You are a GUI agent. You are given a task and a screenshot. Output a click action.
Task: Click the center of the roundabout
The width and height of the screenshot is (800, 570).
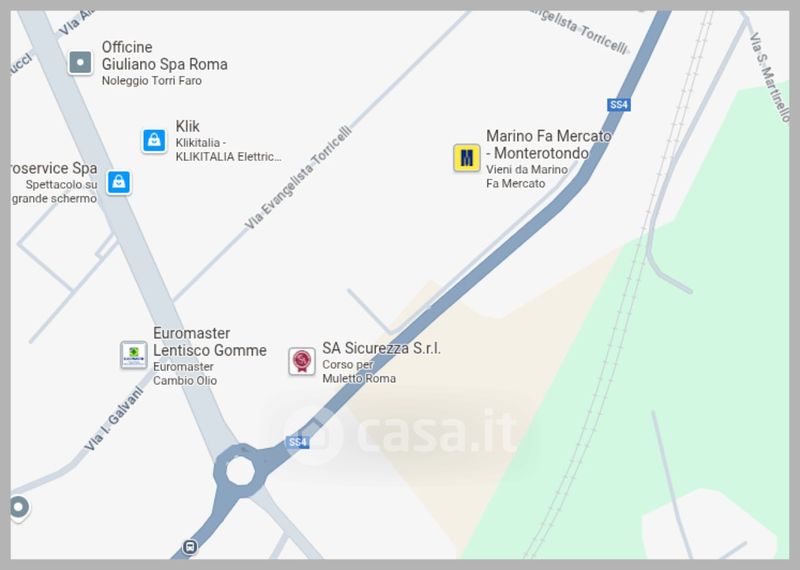click(240, 470)
